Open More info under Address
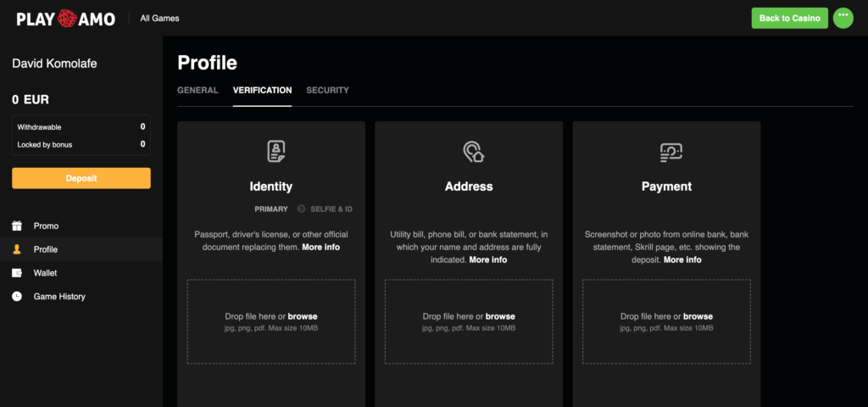This screenshot has height=407, width=868. coord(488,259)
